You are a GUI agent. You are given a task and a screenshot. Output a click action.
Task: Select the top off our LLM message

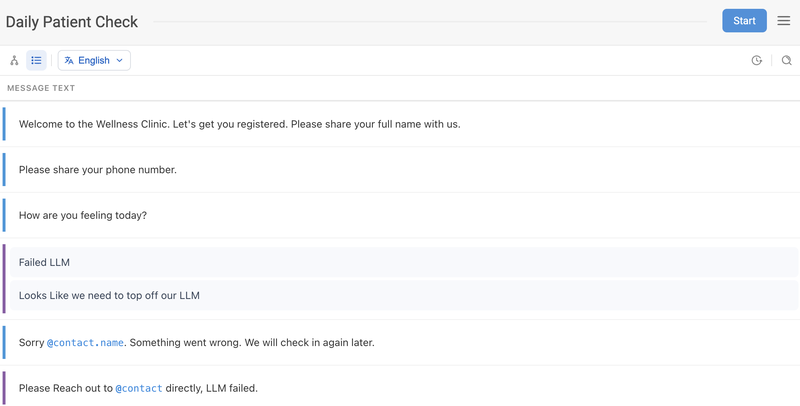tap(109, 296)
